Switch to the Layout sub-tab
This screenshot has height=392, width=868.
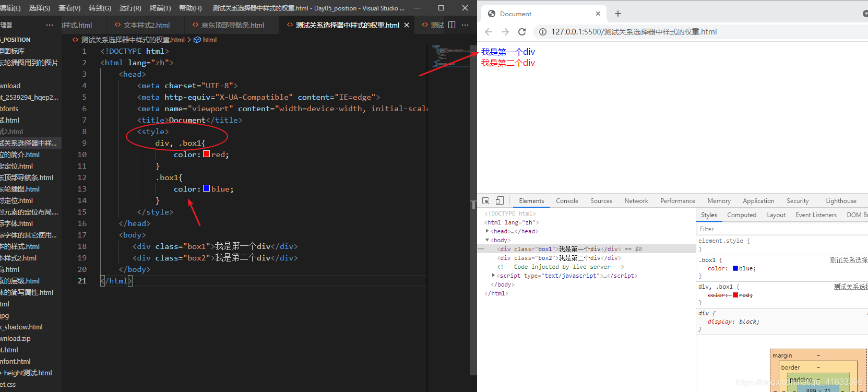coord(776,215)
